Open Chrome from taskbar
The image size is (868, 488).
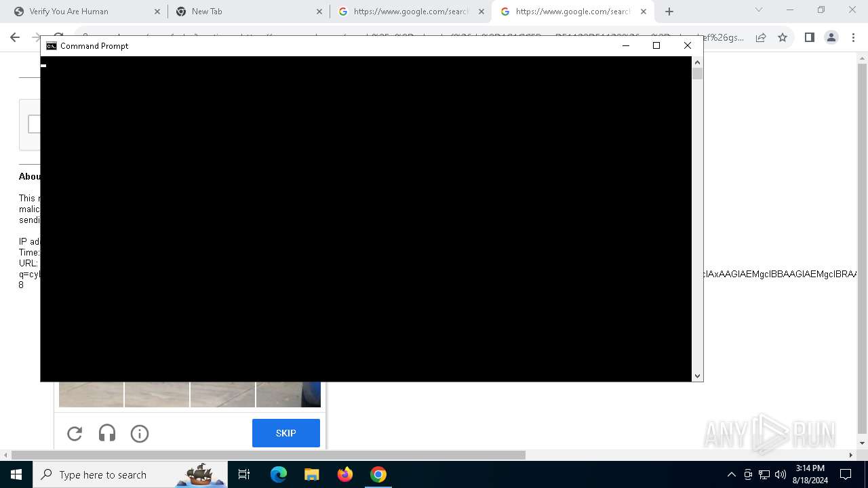378,474
